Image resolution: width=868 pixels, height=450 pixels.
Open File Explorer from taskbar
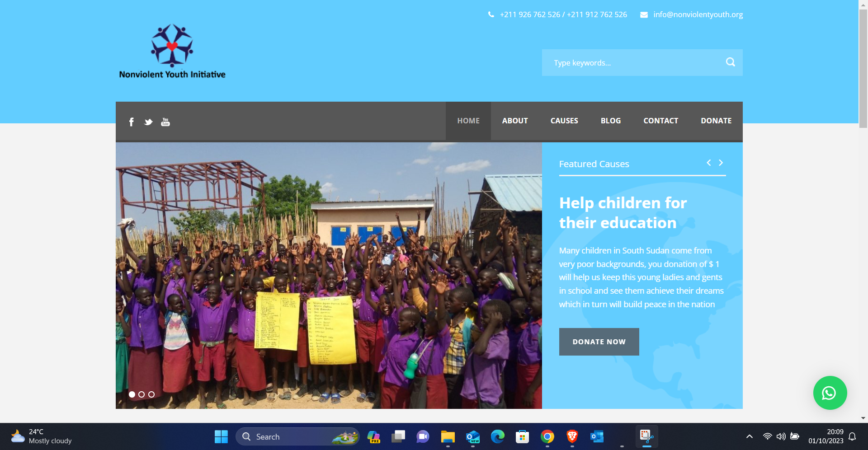click(448, 436)
